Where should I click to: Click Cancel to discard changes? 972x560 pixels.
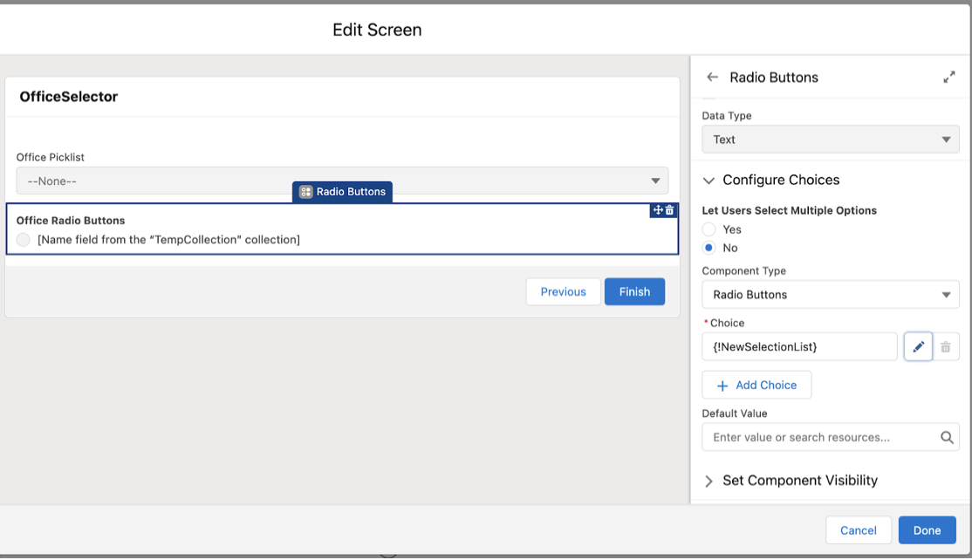[x=858, y=529]
